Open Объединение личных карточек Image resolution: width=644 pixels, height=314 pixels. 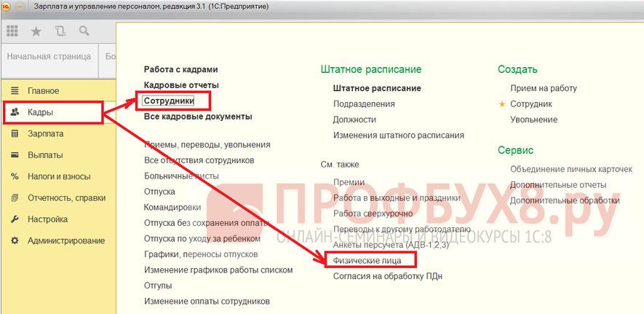pos(571,169)
